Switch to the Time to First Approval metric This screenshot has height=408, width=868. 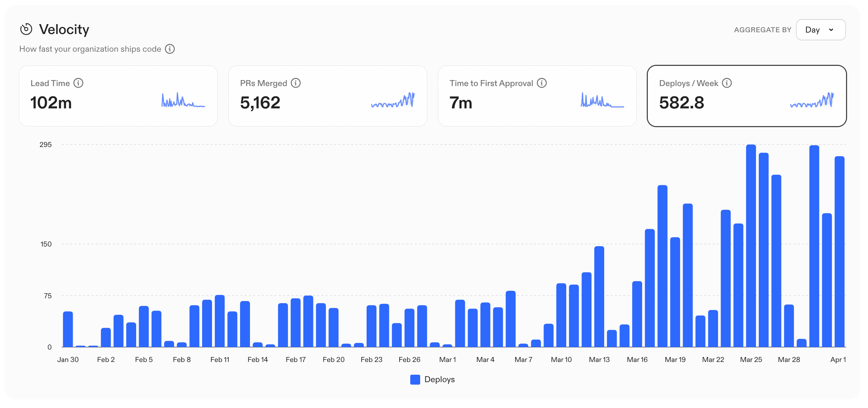click(x=537, y=96)
